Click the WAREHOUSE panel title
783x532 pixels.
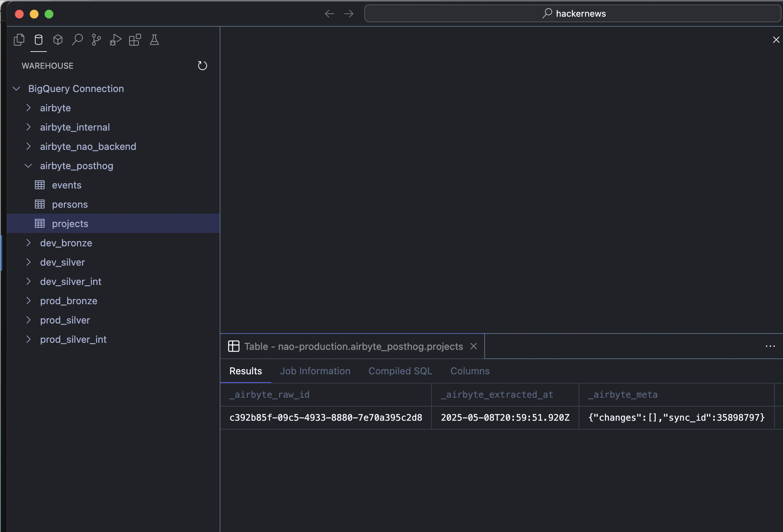click(47, 66)
